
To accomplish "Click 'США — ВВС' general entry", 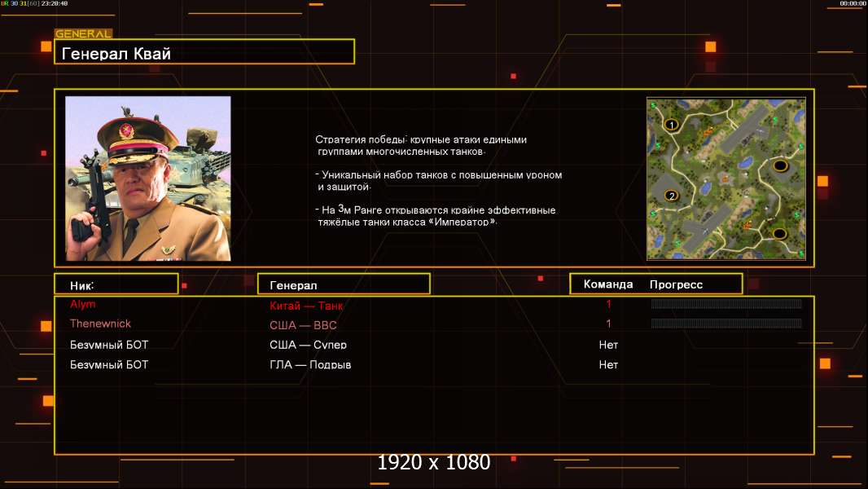I will 303,324.
